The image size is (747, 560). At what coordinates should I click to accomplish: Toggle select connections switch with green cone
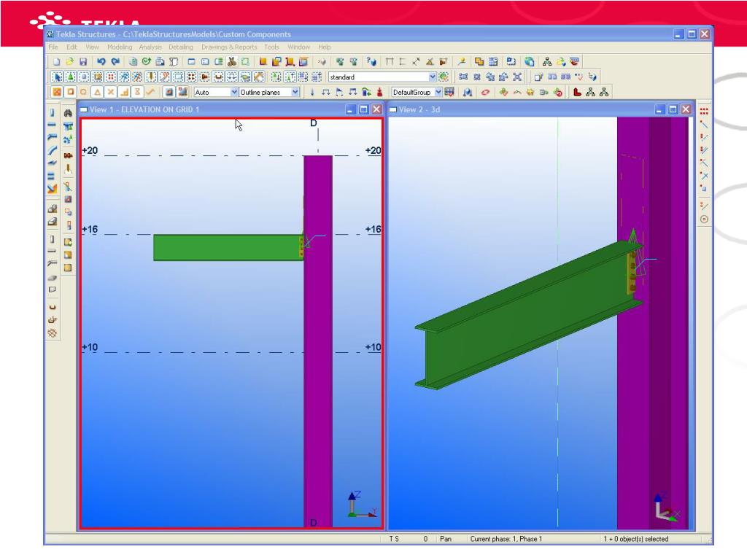(x=71, y=77)
